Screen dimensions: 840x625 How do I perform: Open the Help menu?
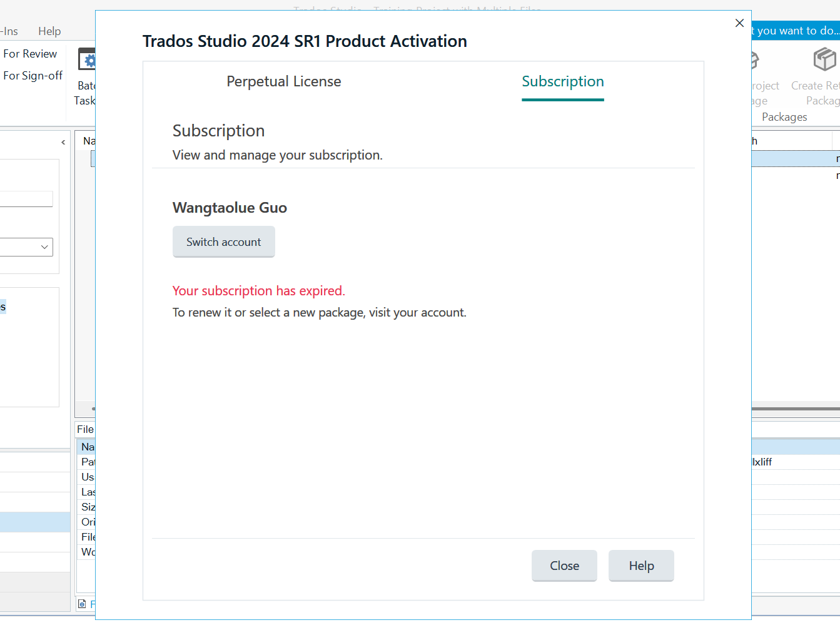click(49, 31)
